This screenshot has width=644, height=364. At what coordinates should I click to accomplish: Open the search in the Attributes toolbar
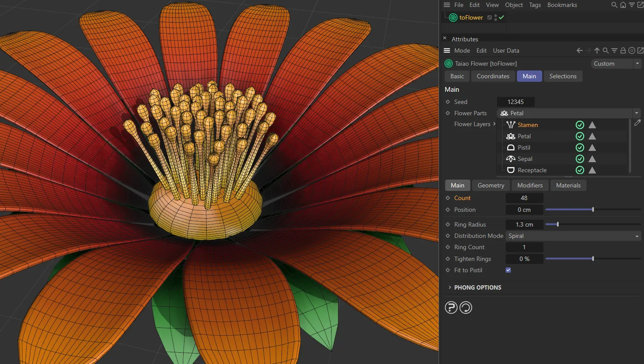pos(605,50)
